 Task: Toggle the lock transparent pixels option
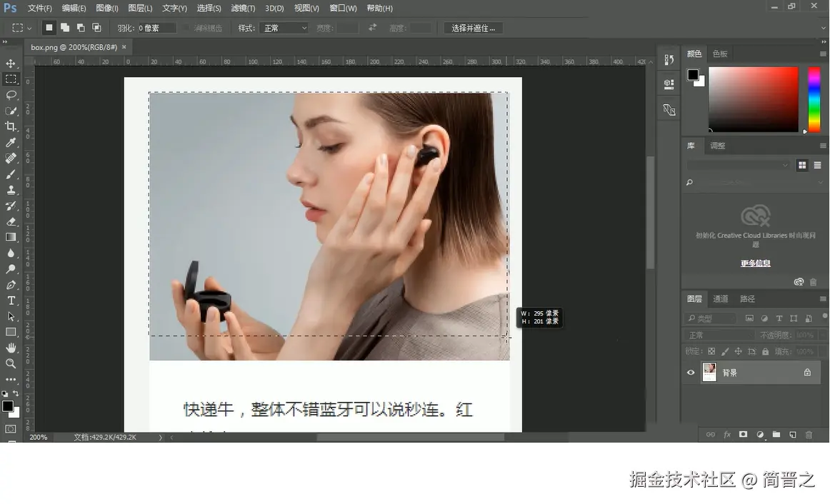(711, 351)
